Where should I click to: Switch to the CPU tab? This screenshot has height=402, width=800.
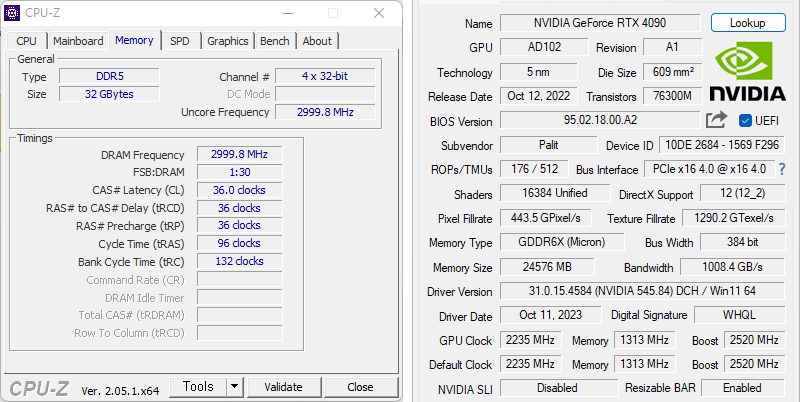[x=27, y=41]
